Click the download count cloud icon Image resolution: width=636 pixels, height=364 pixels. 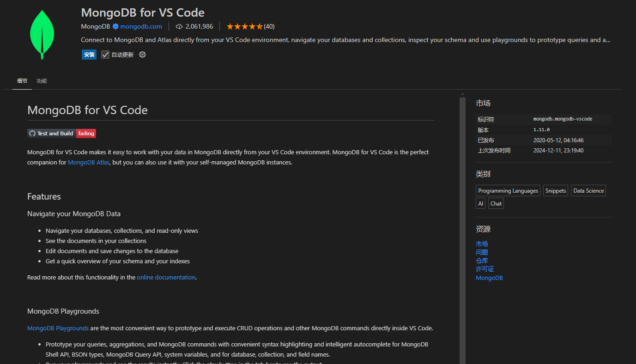[179, 26]
